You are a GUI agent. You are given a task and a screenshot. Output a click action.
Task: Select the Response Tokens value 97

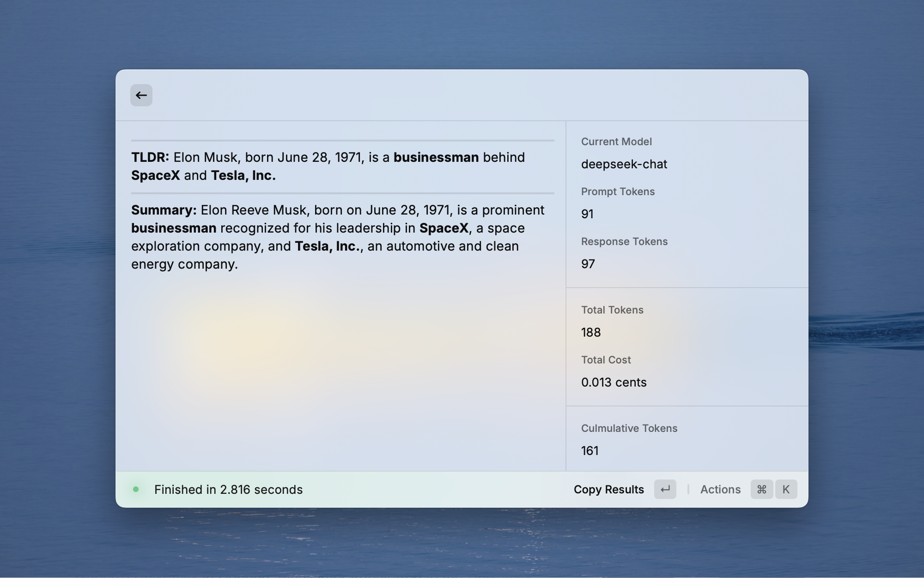[x=588, y=264]
